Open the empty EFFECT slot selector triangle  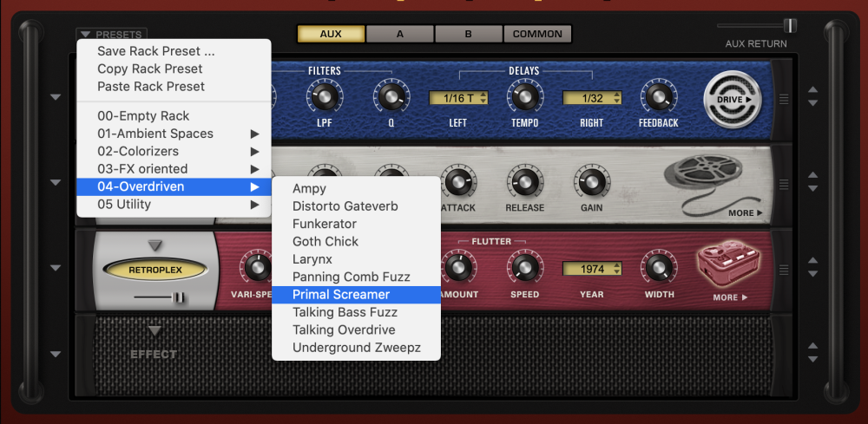(155, 331)
